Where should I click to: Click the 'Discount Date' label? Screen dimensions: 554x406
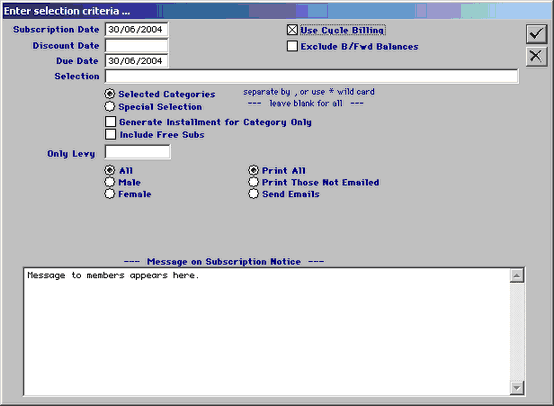[66, 46]
